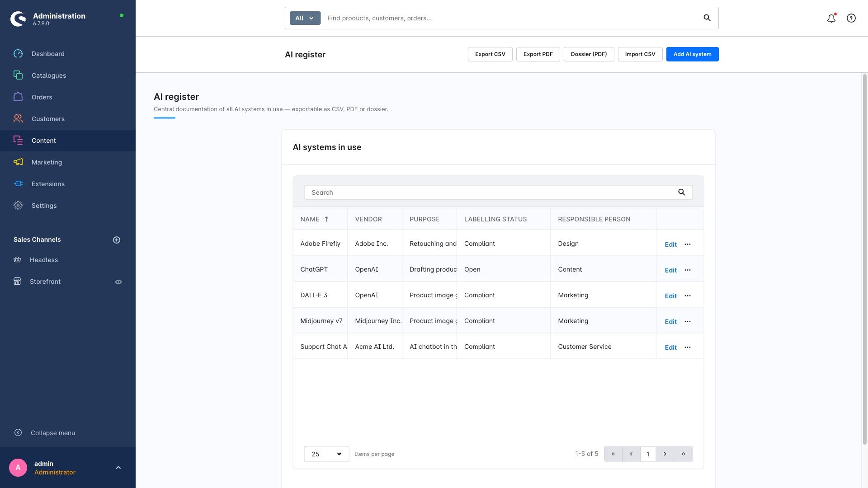Screen dimensions: 868x488
Task: Open Orders menu item
Action: 68,97
